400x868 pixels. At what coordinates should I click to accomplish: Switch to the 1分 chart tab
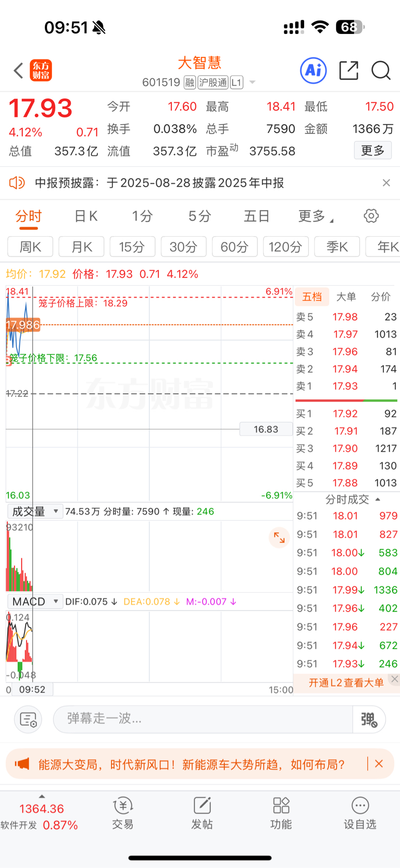(x=142, y=216)
